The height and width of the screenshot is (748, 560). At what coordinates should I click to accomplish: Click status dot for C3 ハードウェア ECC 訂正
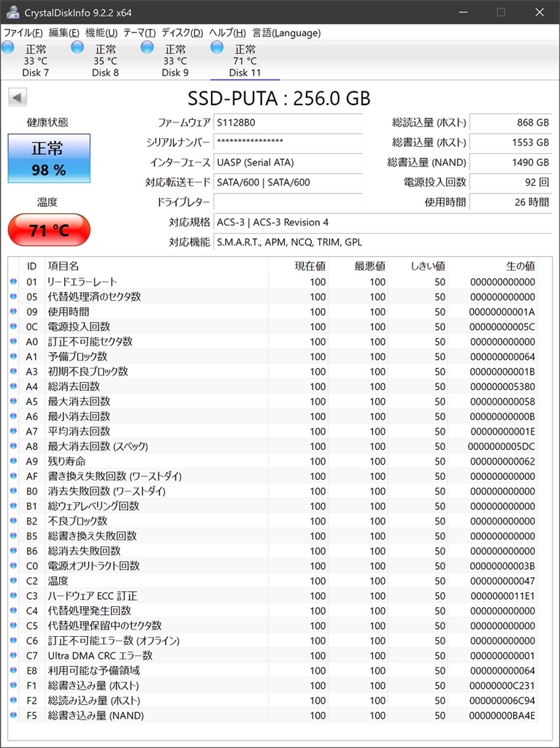(x=13, y=596)
